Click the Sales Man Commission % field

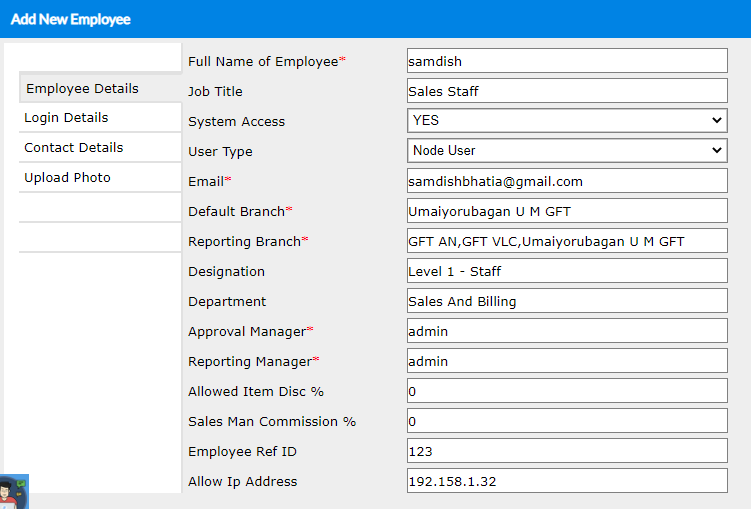point(567,421)
